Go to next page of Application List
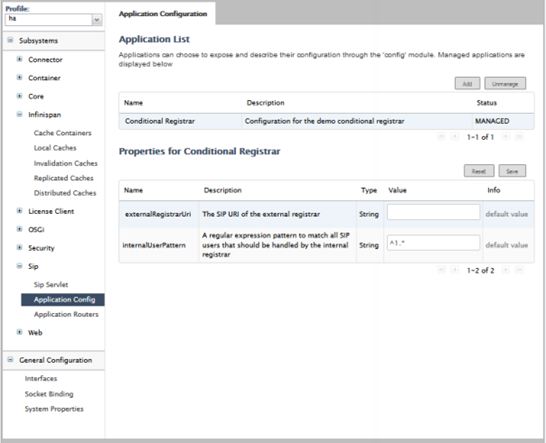 click(506, 137)
